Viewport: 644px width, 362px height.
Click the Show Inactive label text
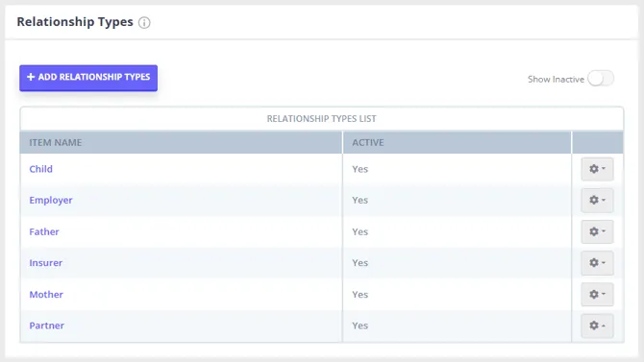[556, 79]
